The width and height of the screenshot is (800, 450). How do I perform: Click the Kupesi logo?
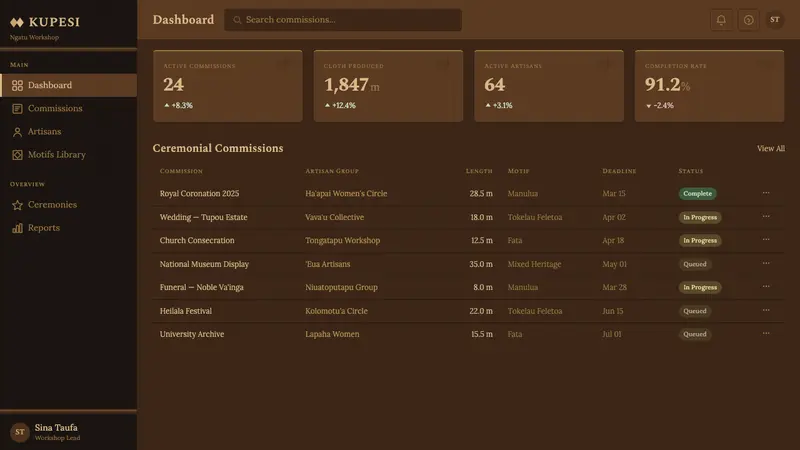45,22
